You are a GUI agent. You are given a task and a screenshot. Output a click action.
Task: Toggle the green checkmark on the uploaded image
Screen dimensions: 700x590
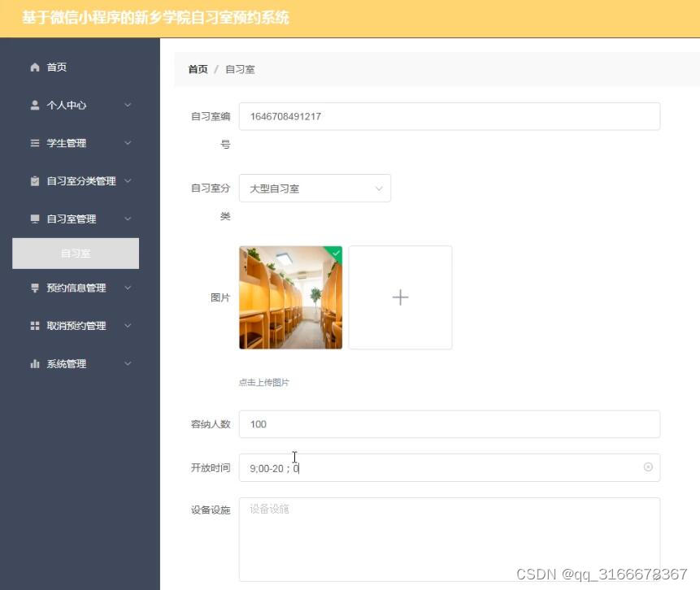pos(335,253)
